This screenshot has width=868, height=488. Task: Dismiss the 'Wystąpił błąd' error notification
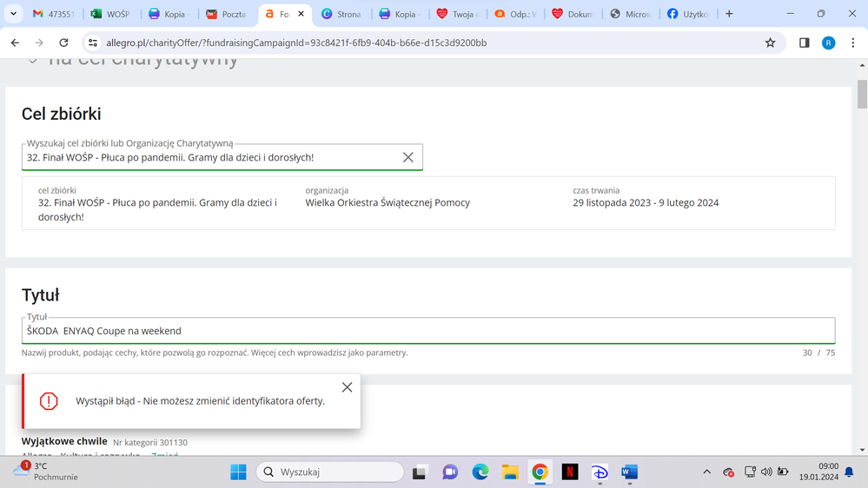(x=347, y=387)
